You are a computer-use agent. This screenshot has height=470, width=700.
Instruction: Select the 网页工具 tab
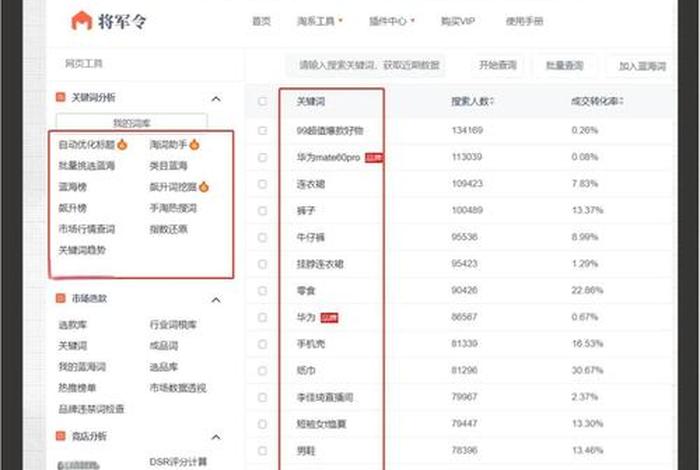click(84, 63)
